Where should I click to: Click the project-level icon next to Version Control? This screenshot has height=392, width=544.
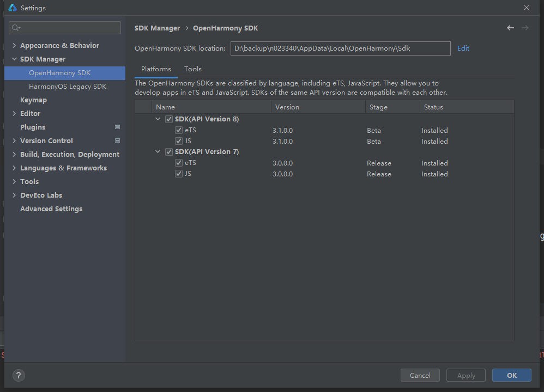point(117,140)
